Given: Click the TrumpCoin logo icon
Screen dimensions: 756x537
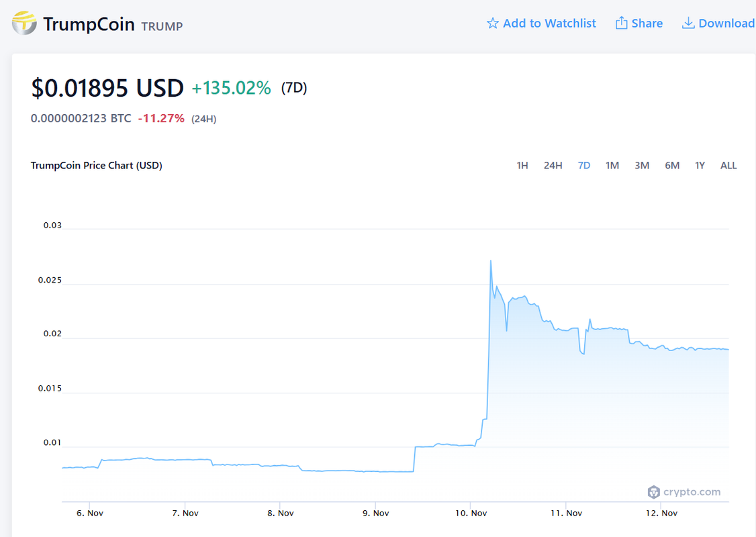Looking at the screenshot, I should 24,23.
